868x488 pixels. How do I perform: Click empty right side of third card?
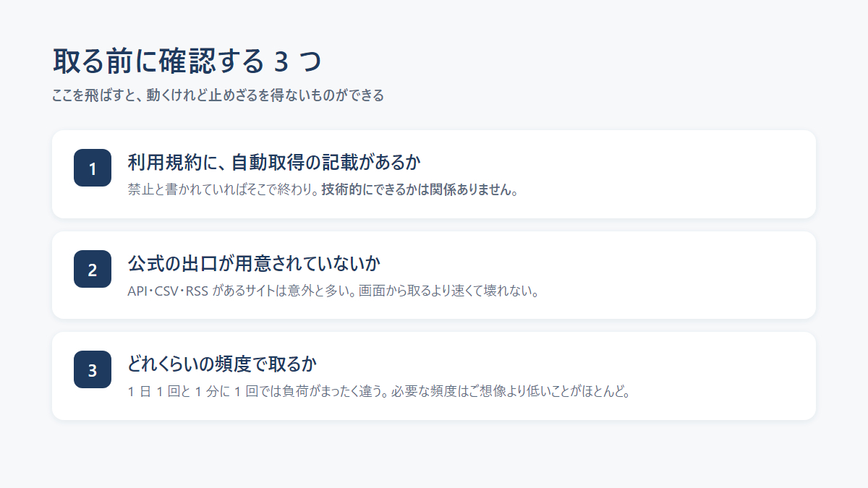(723, 376)
